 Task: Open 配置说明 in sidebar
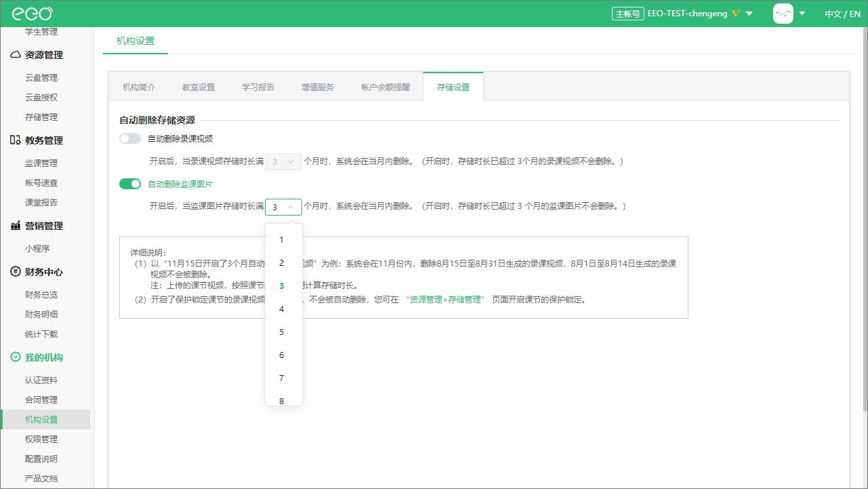[x=41, y=459]
